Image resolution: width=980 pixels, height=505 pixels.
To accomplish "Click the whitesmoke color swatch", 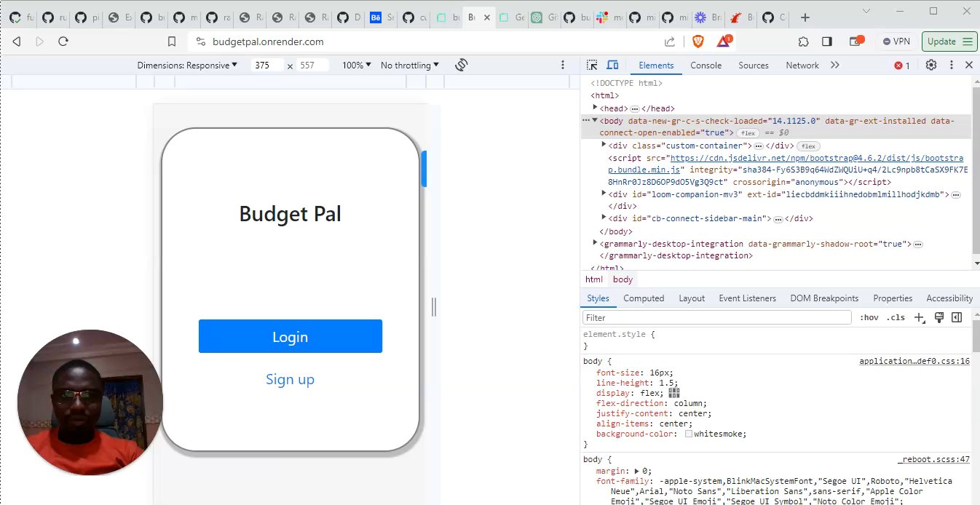I will [688, 434].
